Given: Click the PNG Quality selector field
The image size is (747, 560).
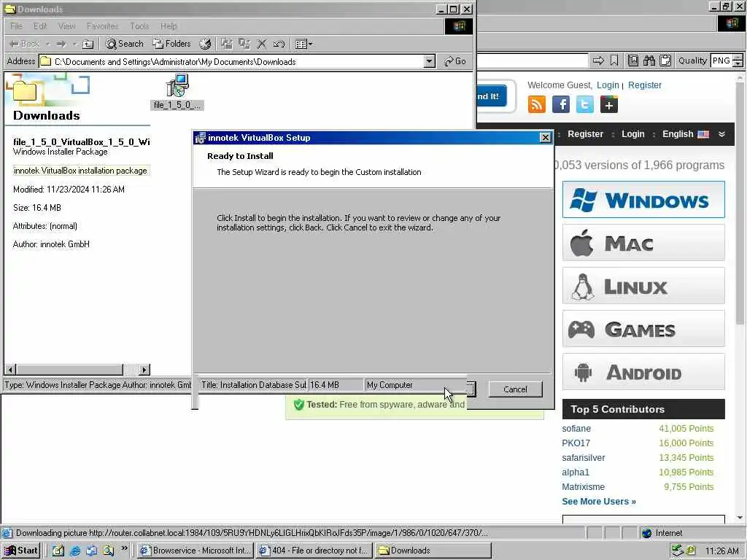Looking at the screenshot, I should tap(721, 61).
